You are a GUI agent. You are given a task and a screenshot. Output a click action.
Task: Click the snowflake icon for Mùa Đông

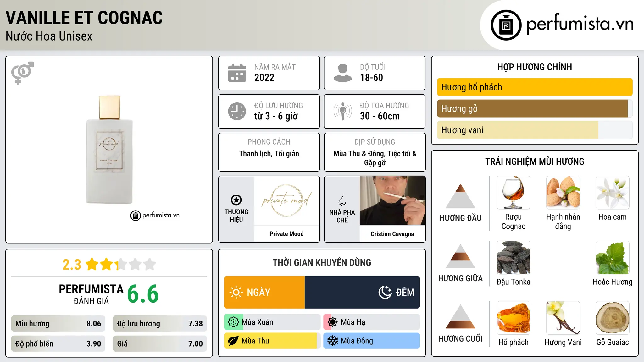point(333,341)
